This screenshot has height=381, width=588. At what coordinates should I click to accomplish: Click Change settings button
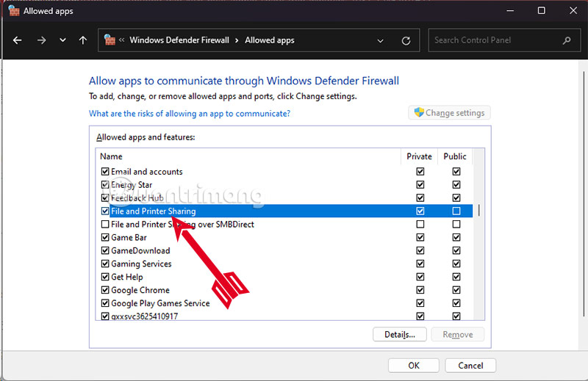pos(449,113)
